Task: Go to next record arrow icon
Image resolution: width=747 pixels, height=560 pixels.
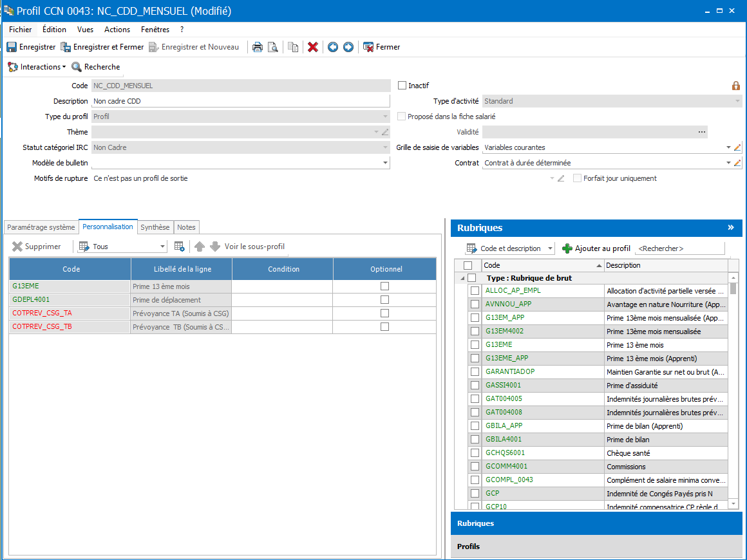Action: click(348, 47)
